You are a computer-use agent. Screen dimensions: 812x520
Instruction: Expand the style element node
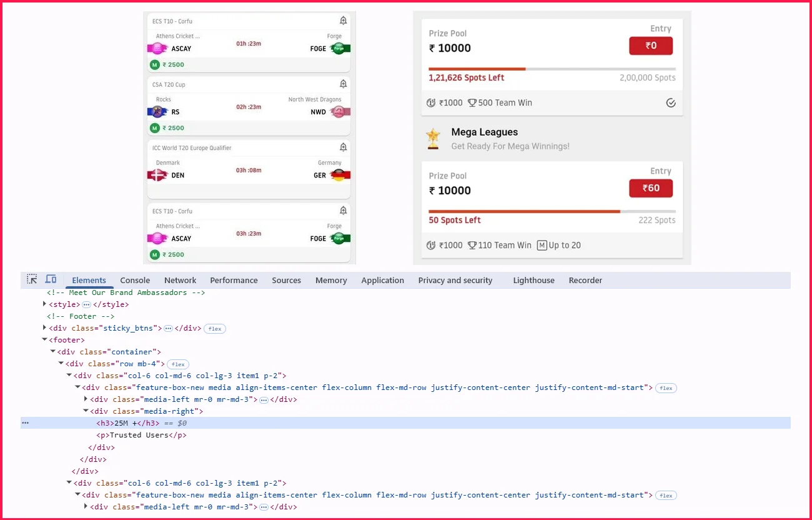[44, 304]
